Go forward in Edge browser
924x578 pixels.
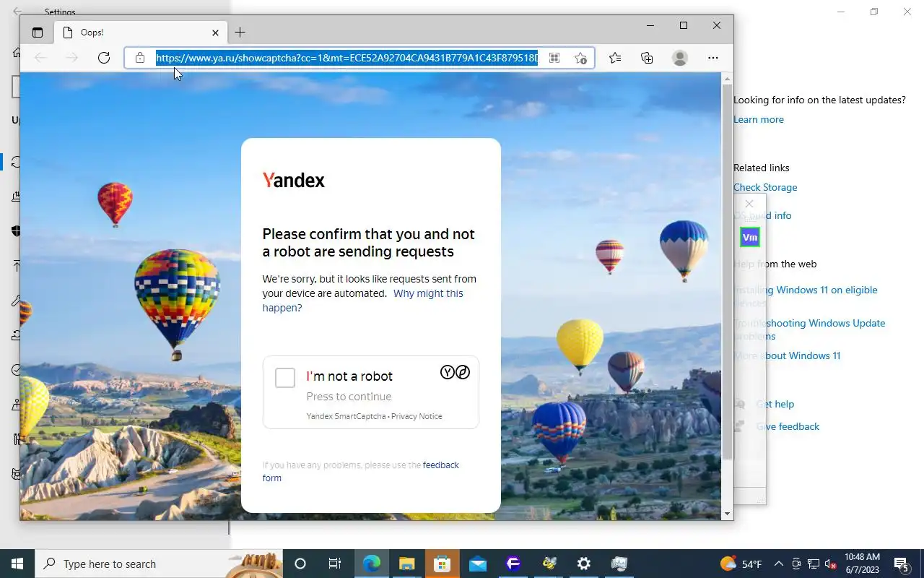tap(71, 58)
